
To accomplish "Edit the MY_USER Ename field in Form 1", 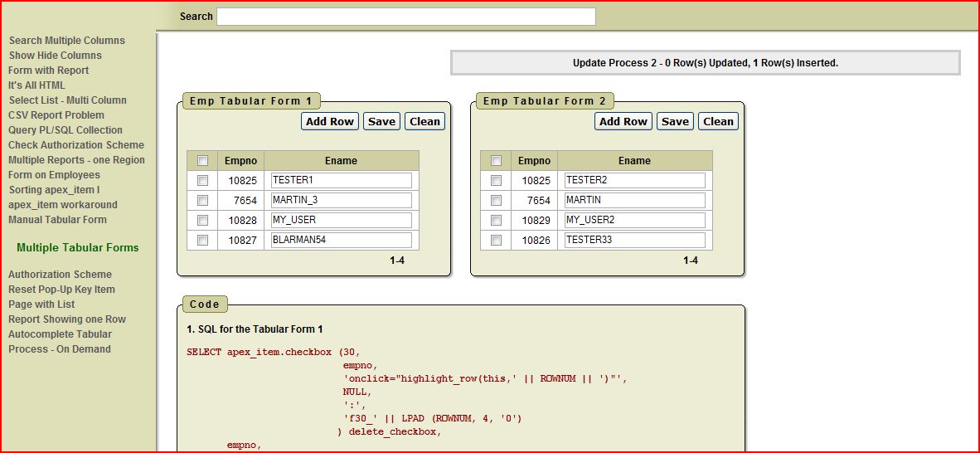I will pos(342,220).
